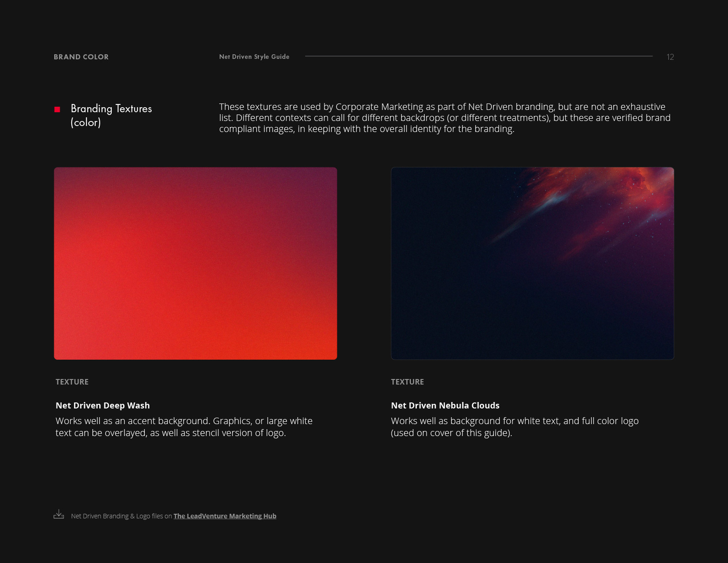Click the intro paragraph starting 'These textures are used'
This screenshot has width=728, height=563.
point(445,118)
